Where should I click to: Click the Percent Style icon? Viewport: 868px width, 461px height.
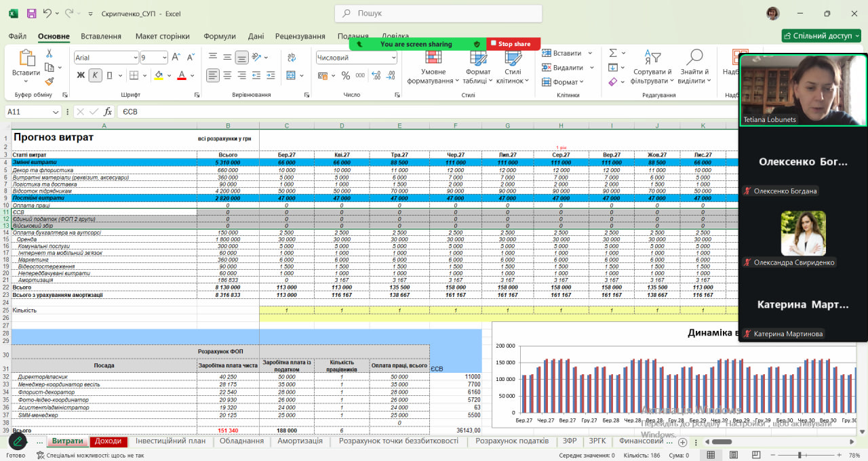(346, 75)
